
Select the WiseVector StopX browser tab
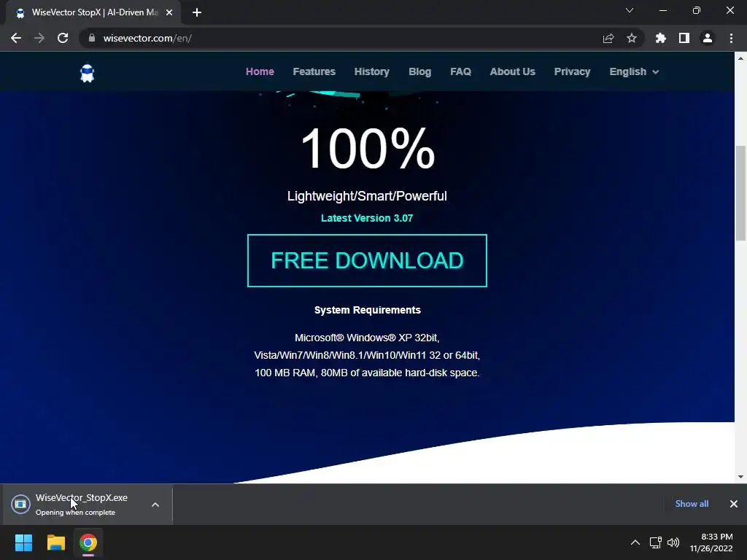click(94, 12)
